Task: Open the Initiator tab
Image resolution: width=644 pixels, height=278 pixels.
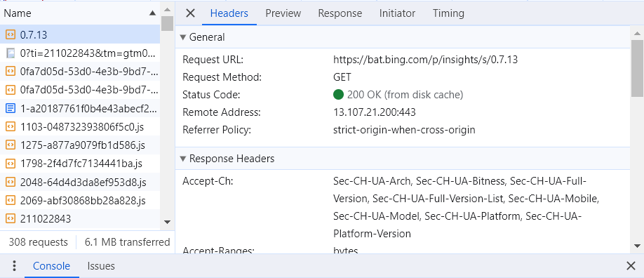Action: pos(397,13)
